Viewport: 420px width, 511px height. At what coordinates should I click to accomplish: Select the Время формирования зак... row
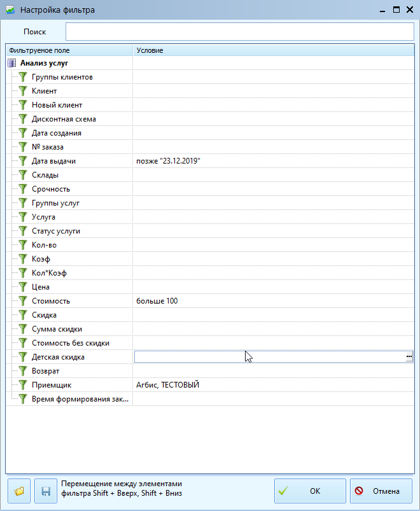point(210,399)
